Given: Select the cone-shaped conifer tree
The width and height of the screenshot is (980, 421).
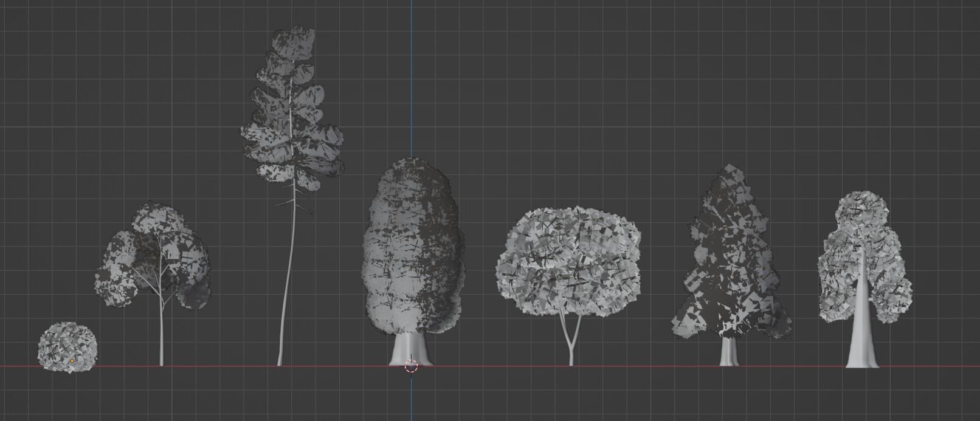Looking at the screenshot, I should tap(731, 265).
